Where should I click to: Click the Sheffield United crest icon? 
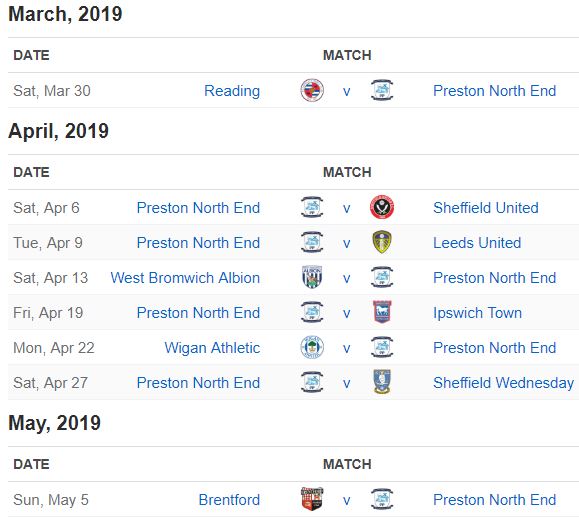tap(382, 207)
